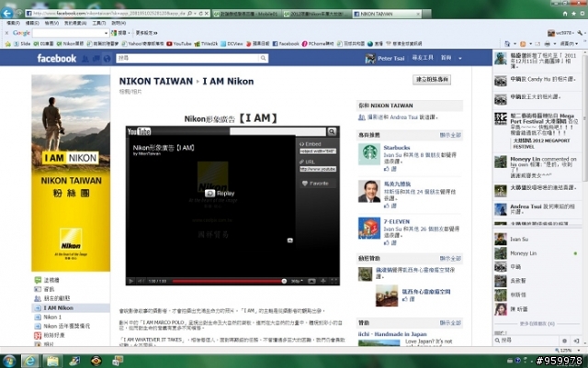The image size is (588, 368).
Task: Toggle the video volume speaker icon
Action: tap(141, 281)
